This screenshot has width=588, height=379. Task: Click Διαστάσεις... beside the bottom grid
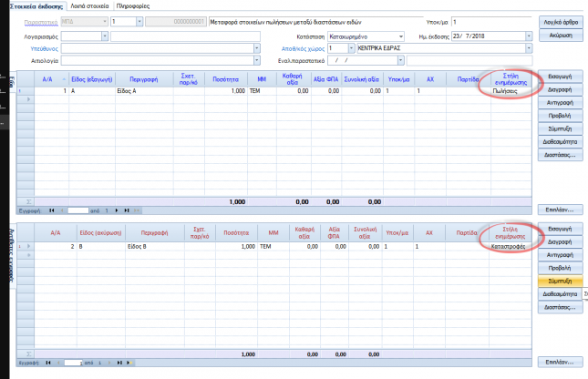click(x=560, y=307)
